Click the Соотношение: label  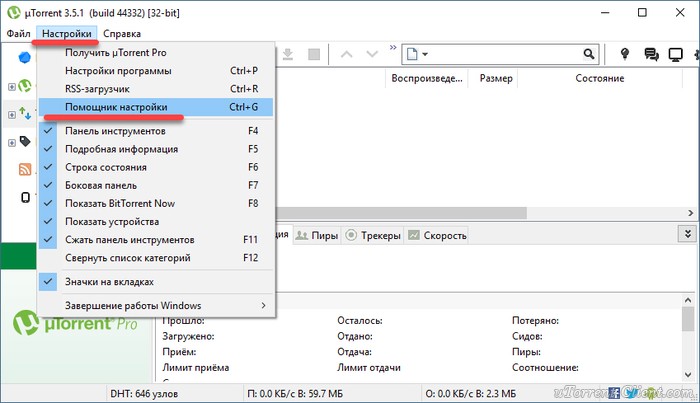point(545,368)
